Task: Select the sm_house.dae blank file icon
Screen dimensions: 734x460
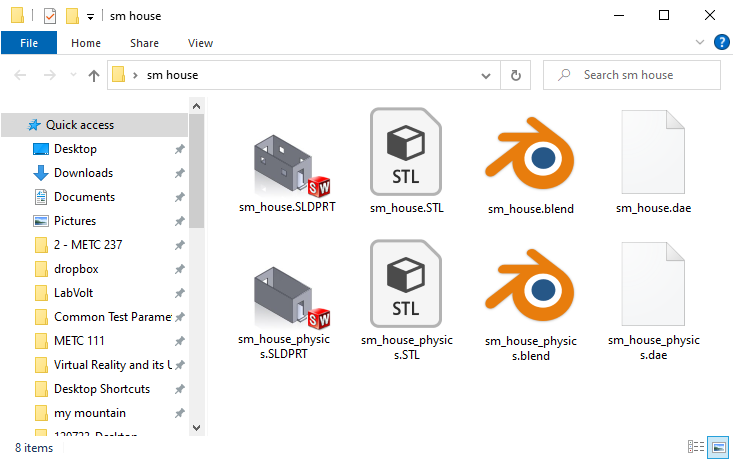Action: tap(653, 152)
